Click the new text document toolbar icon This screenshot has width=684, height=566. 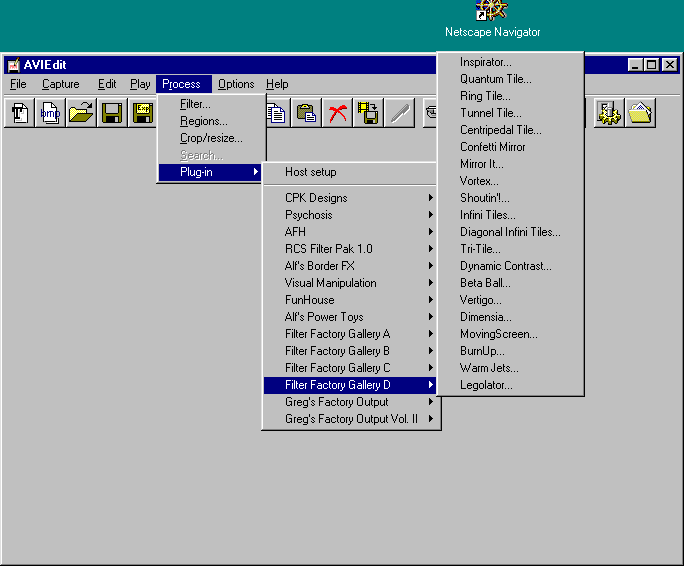click(x=20, y=113)
